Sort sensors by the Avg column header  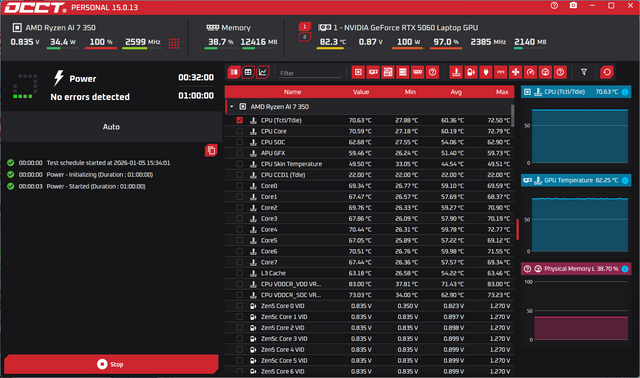[456, 92]
